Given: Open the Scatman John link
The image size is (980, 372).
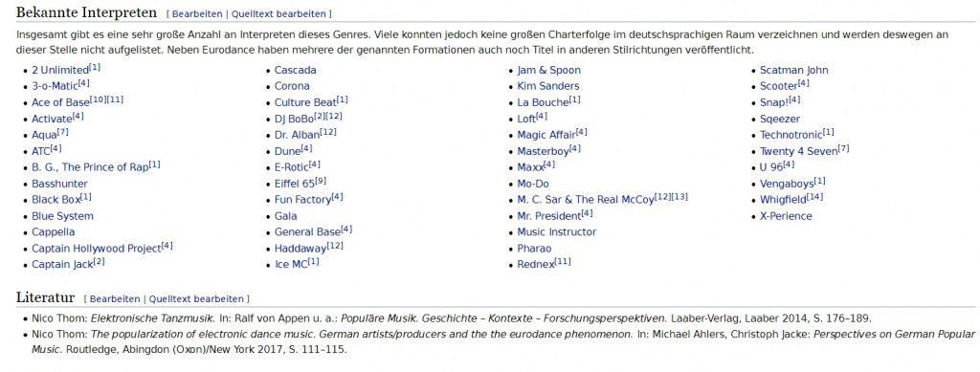Looking at the screenshot, I should point(793,71).
